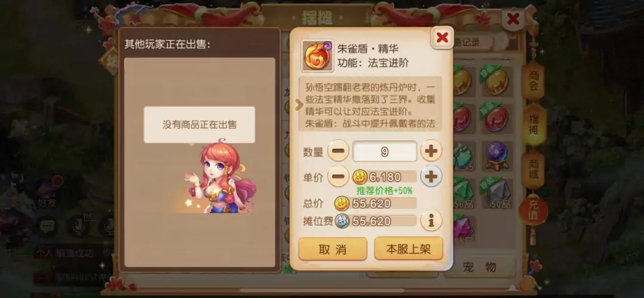Expand the description panel left arrow
Image resolution: width=644 pixels, height=298 pixels.
pos(299,105)
